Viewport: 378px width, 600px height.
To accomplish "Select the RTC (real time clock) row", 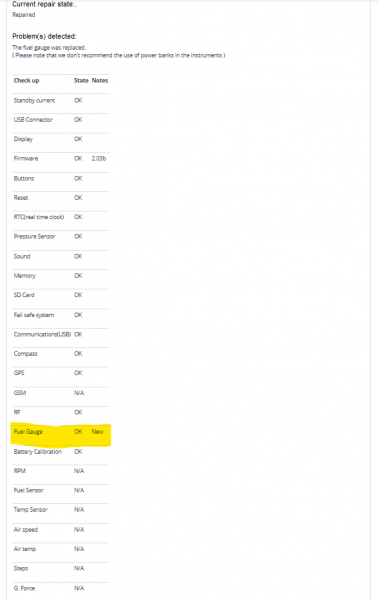I will [x=61, y=217].
